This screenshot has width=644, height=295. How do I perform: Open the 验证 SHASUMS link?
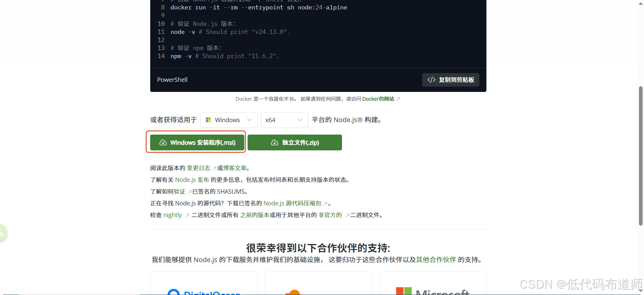tap(179, 192)
